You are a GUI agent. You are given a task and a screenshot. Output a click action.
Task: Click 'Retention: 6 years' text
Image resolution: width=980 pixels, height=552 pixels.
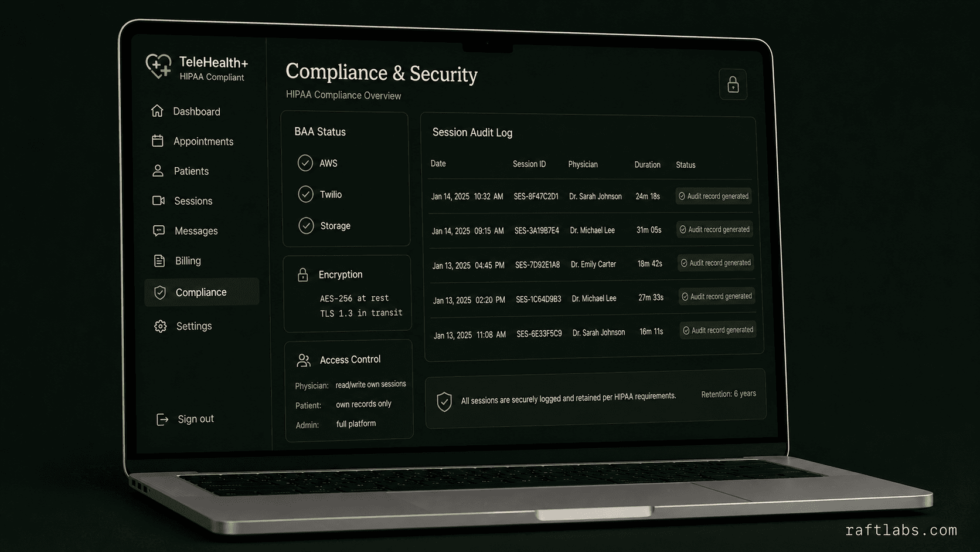[x=729, y=394]
